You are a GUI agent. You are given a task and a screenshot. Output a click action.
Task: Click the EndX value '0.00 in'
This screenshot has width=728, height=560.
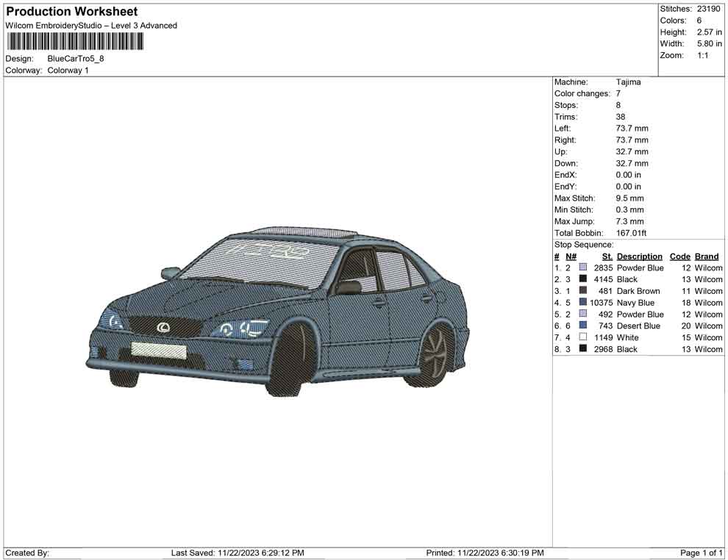tap(629, 175)
